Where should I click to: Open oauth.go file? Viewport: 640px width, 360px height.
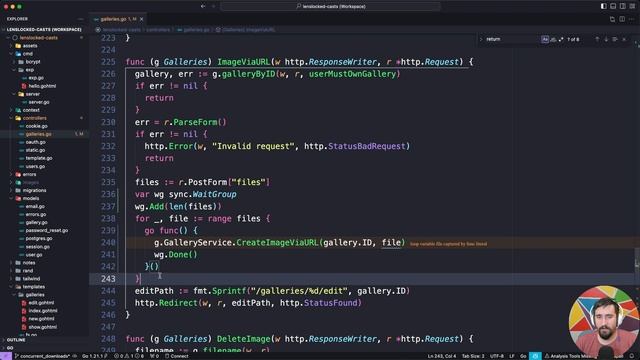pyautogui.click(x=36, y=142)
